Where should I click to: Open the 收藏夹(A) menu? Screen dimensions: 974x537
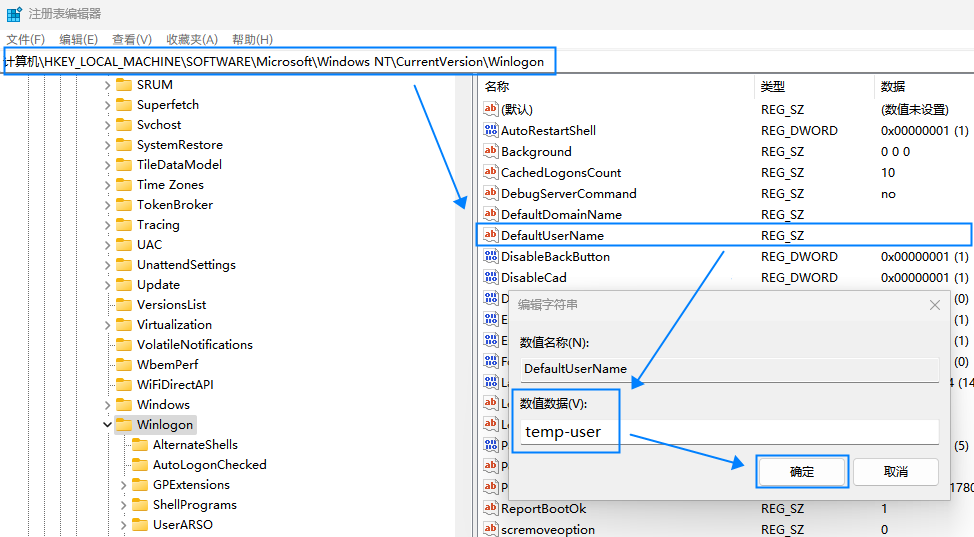click(x=192, y=39)
